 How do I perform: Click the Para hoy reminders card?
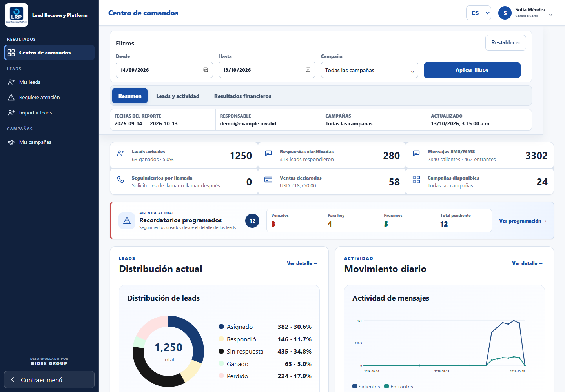point(351,220)
